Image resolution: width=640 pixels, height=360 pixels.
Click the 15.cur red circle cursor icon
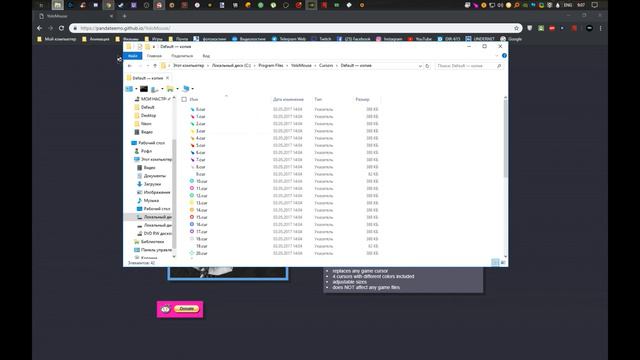click(192, 217)
